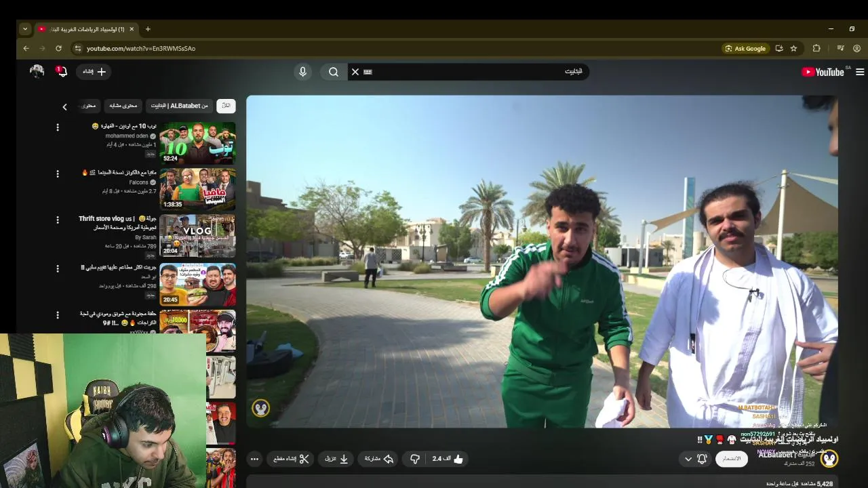Screen dimensions: 868x488
Task: Start voice search with microphone icon
Action: click(x=302, y=72)
